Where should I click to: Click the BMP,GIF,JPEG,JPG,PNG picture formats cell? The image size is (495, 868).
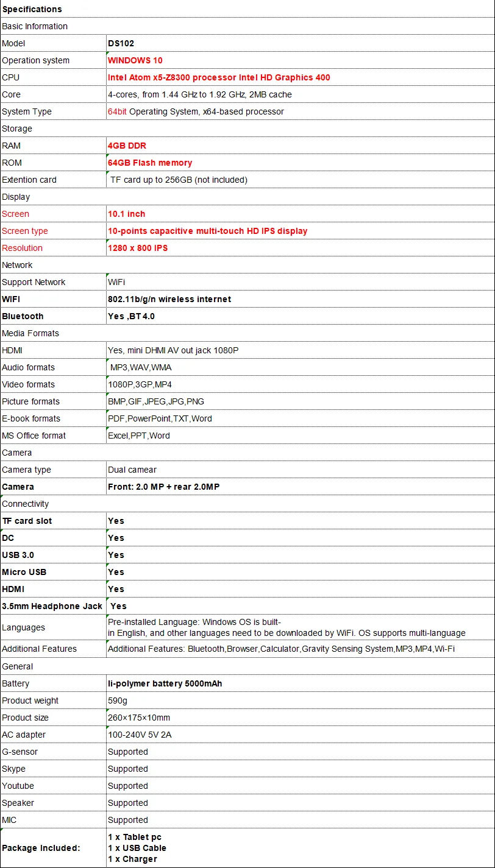(300, 401)
